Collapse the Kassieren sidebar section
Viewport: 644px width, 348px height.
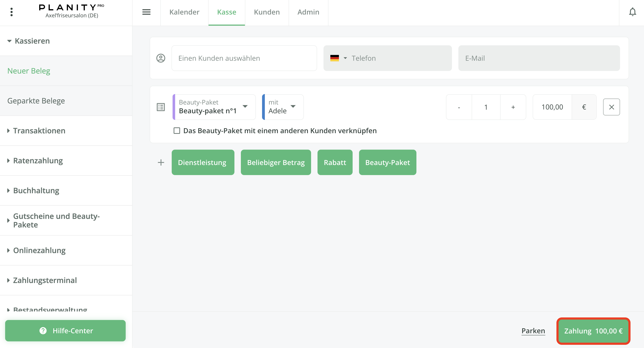[32, 41]
